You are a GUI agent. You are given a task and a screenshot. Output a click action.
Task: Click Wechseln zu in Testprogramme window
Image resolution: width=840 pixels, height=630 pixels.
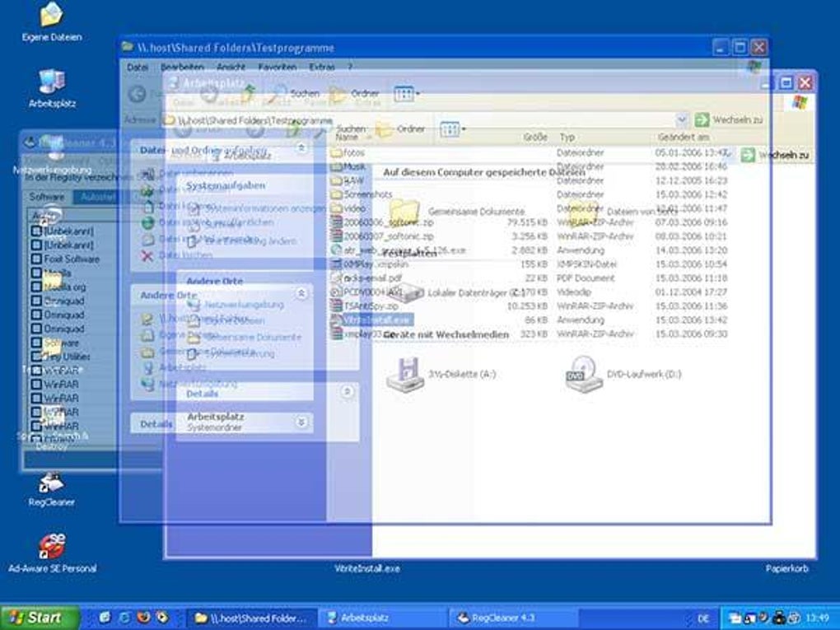[x=729, y=120]
